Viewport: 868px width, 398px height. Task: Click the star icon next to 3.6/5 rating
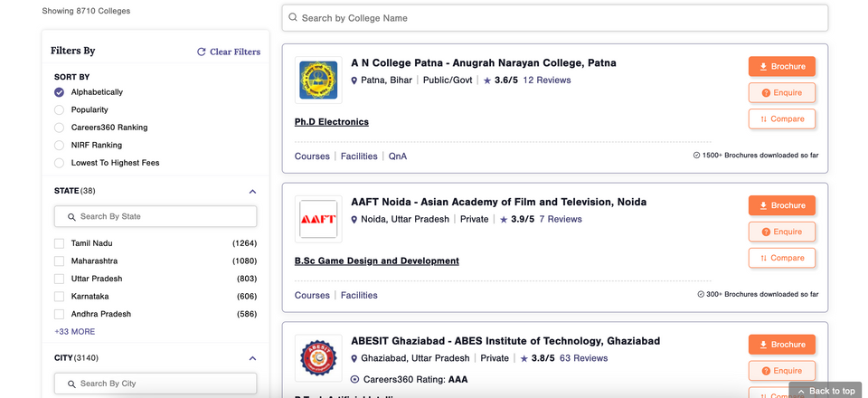487,81
